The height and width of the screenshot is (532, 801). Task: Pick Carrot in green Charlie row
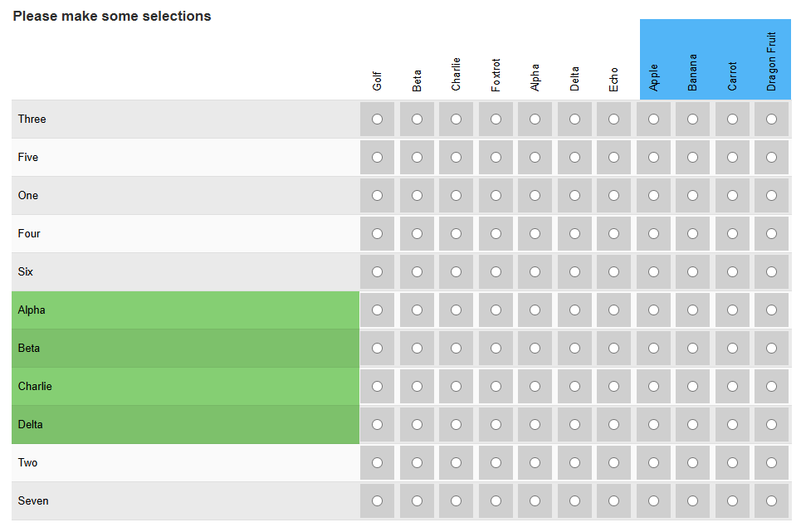click(x=732, y=387)
